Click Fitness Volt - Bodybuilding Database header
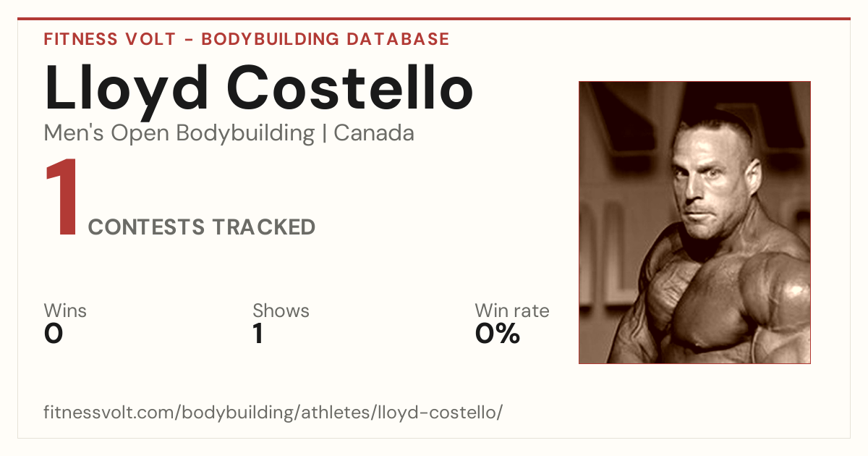The width and height of the screenshot is (868, 456). click(x=247, y=39)
